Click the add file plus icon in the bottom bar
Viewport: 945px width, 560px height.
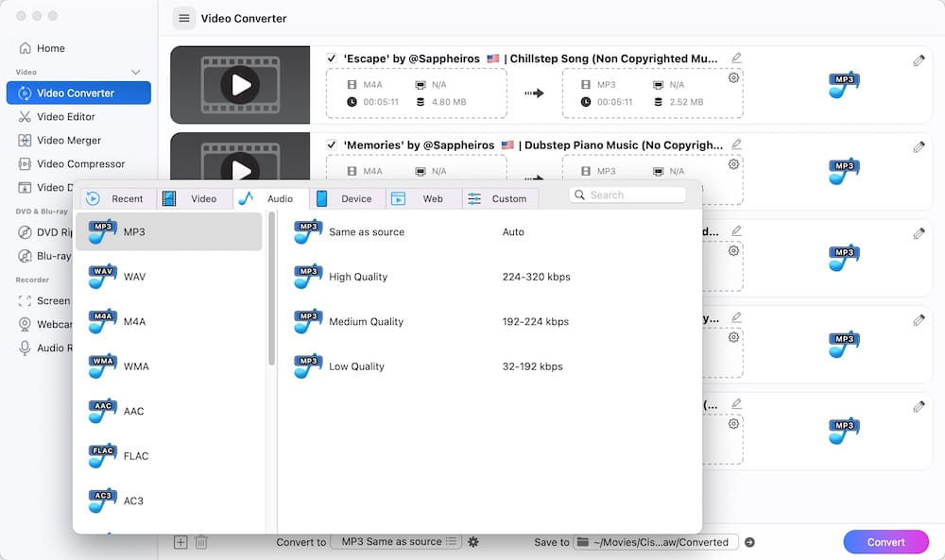[180, 542]
